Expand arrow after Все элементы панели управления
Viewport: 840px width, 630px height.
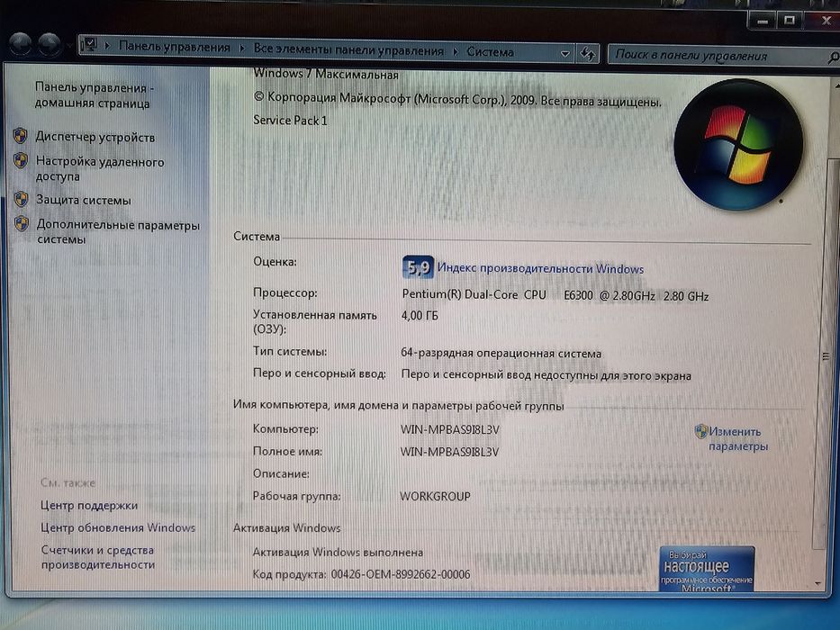click(456, 51)
